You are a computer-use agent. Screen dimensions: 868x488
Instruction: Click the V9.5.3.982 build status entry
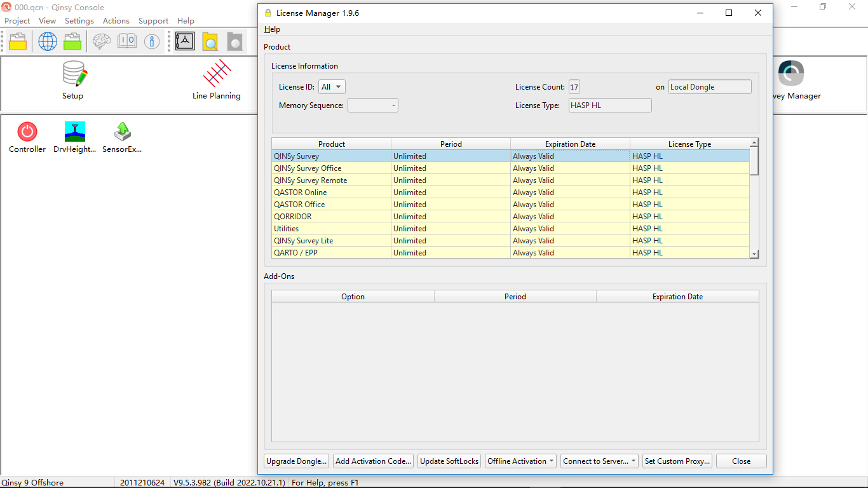click(x=230, y=483)
